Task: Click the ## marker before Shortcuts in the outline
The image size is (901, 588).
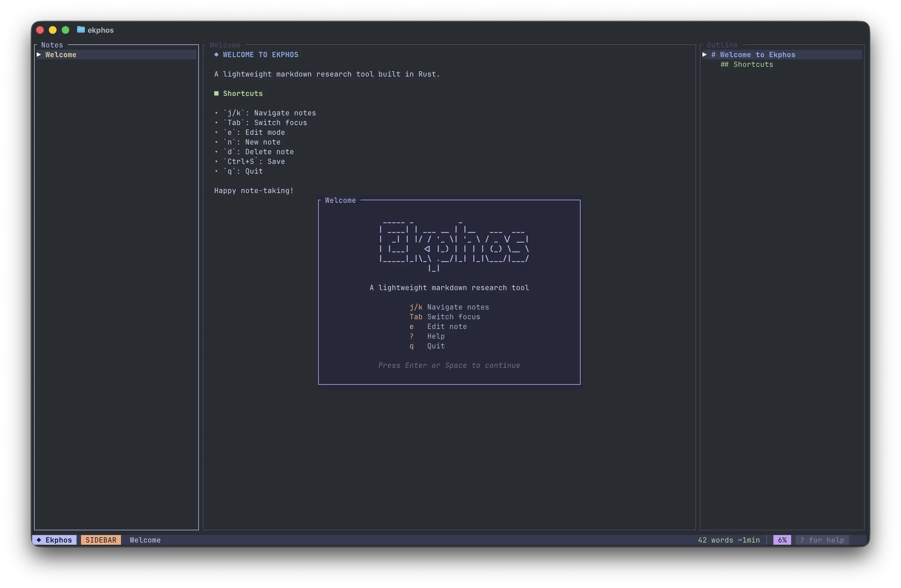Action: (x=724, y=64)
